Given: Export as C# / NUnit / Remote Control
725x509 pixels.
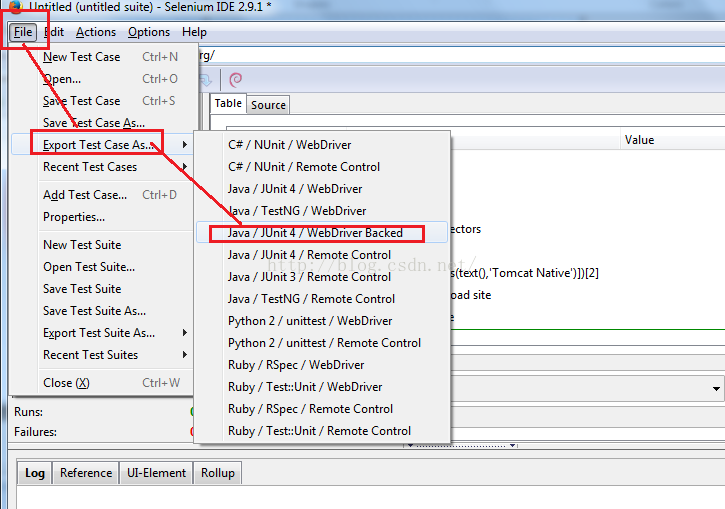Looking at the screenshot, I should [x=322, y=167].
